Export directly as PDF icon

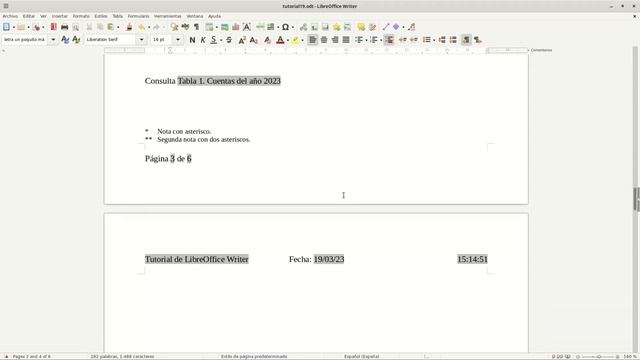pos(53,27)
